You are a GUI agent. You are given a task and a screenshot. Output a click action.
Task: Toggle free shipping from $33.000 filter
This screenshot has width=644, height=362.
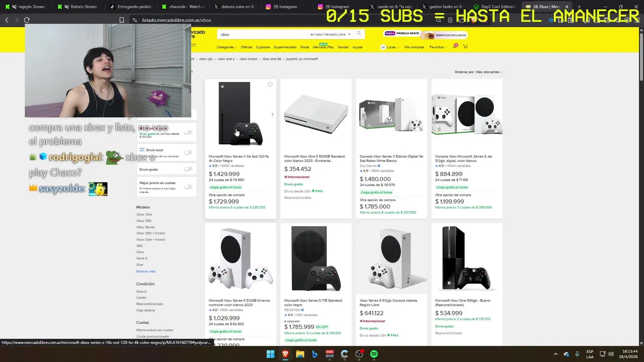(188, 132)
